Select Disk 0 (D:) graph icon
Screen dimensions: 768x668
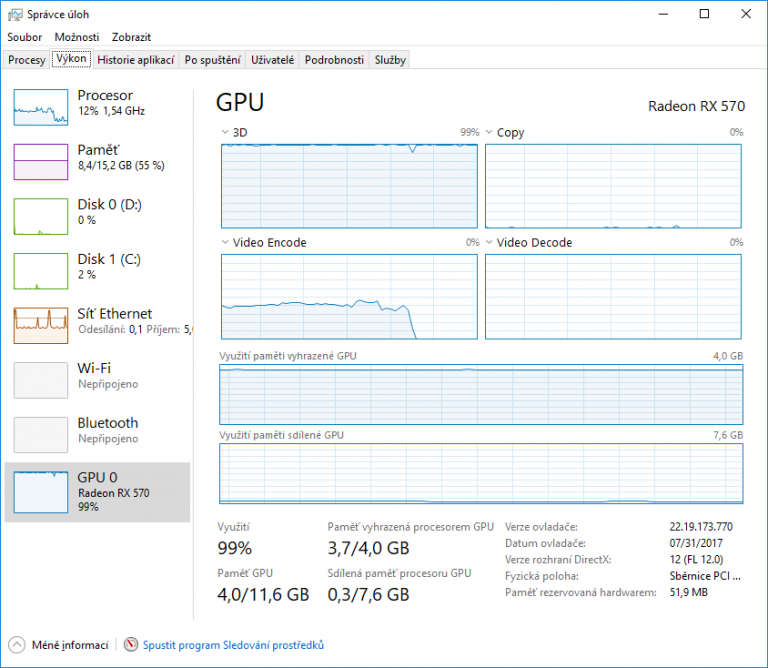click(41, 215)
